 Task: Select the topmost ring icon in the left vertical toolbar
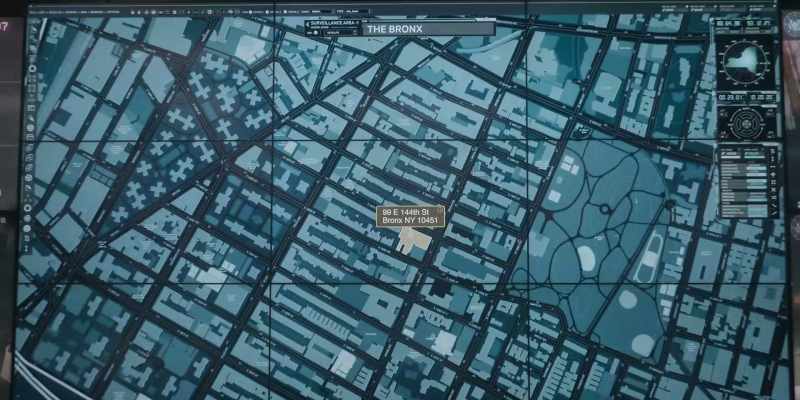33,68
